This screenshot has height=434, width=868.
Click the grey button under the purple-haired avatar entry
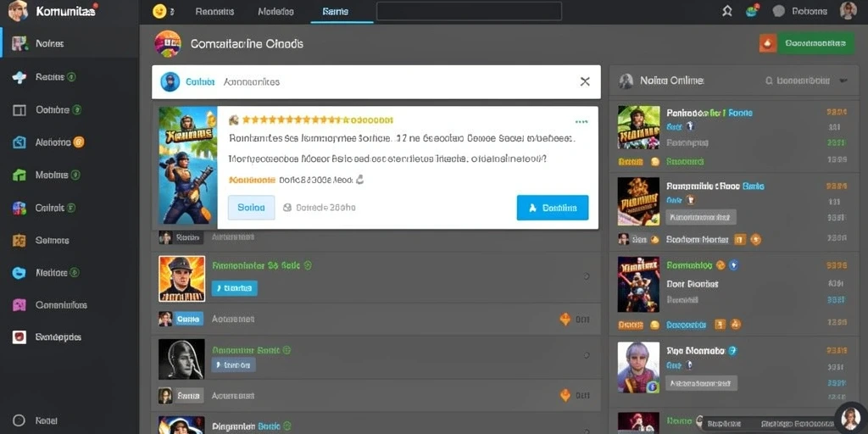[x=701, y=382]
